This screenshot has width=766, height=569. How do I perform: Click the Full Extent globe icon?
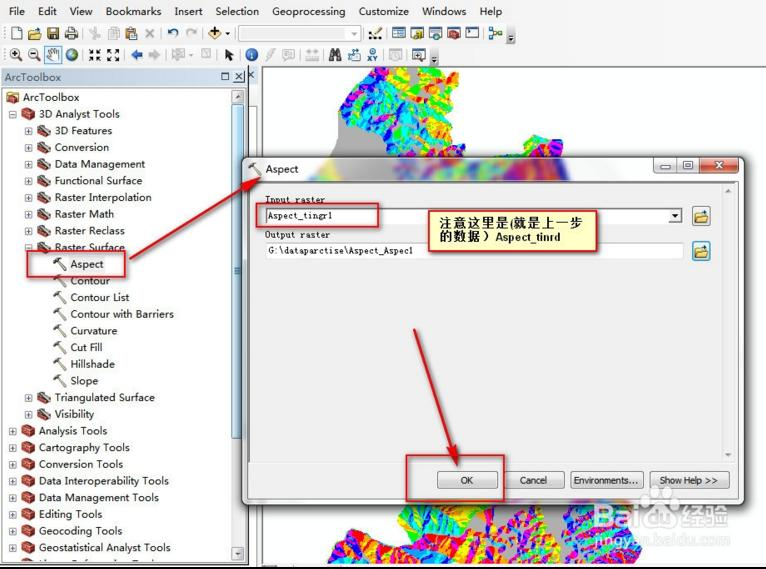(x=72, y=55)
